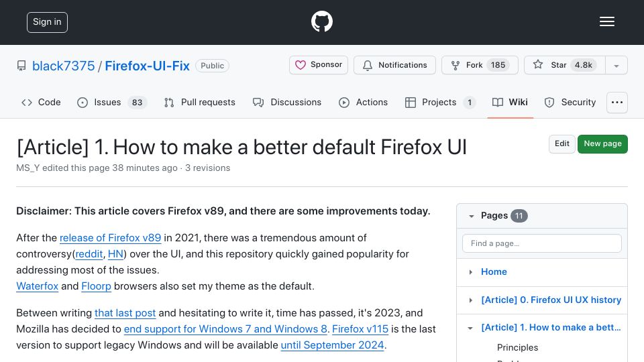644x362 pixels.
Task: Open the Firefox v115 link
Action: click(x=360, y=329)
